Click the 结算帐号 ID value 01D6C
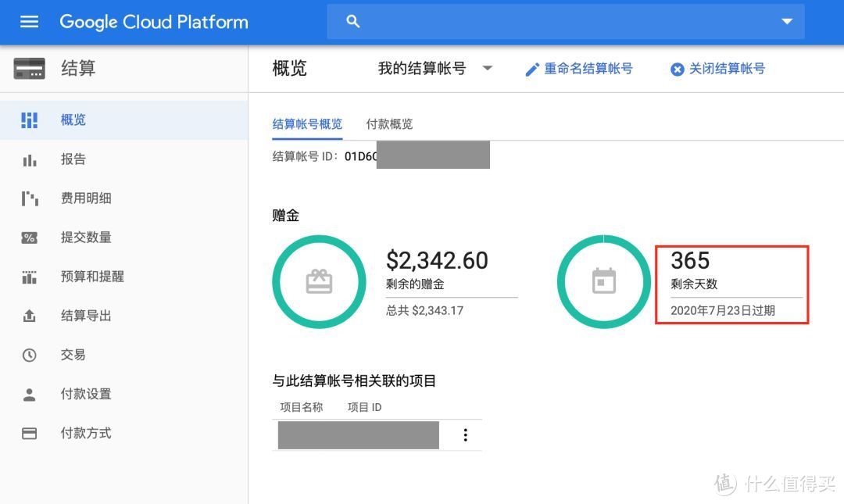 point(360,156)
